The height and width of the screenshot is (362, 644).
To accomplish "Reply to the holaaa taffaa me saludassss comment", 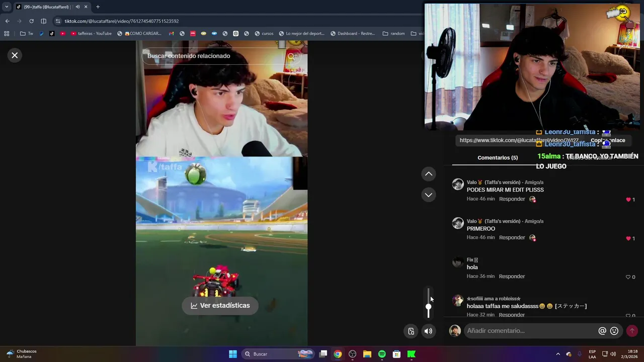I will [x=512, y=315].
